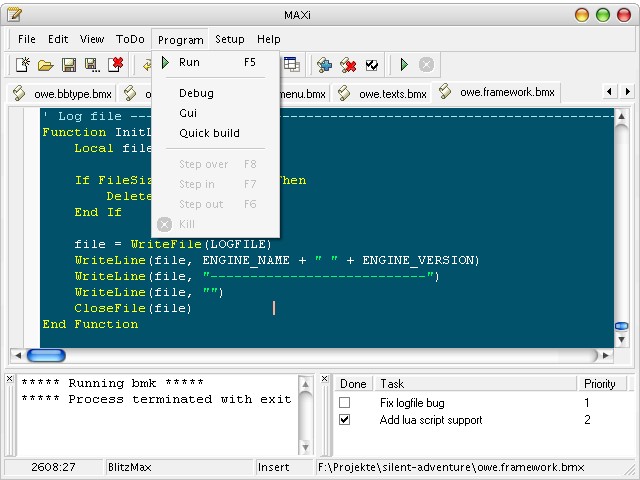Create a new file via toolbar icon

pos(23,64)
